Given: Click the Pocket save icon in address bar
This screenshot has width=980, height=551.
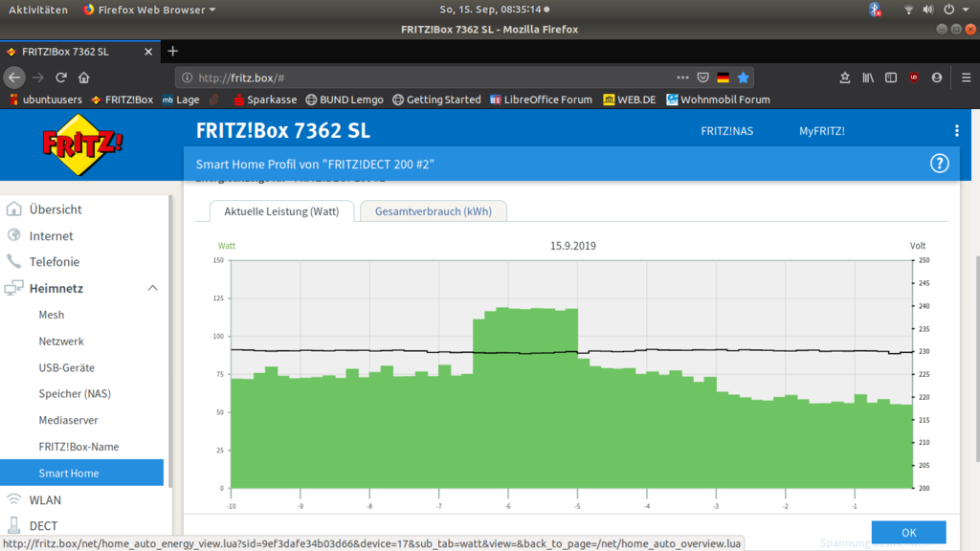Looking at the screenshot, I should coord(703,77).
